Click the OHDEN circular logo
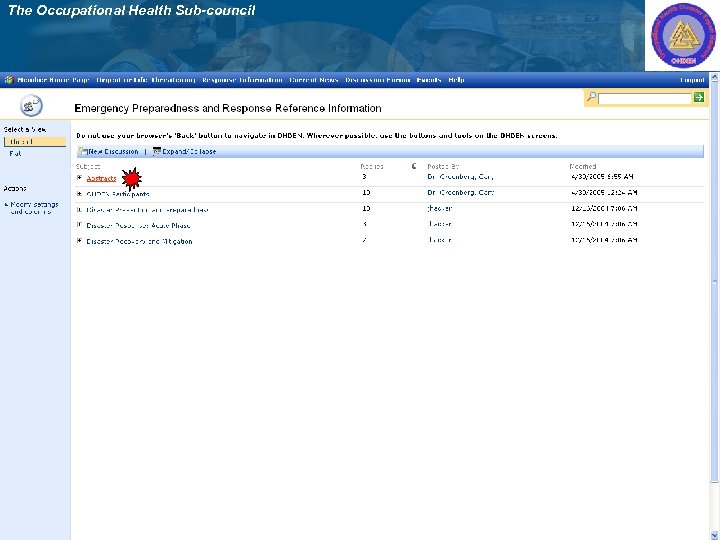 (x=683, y=35)
